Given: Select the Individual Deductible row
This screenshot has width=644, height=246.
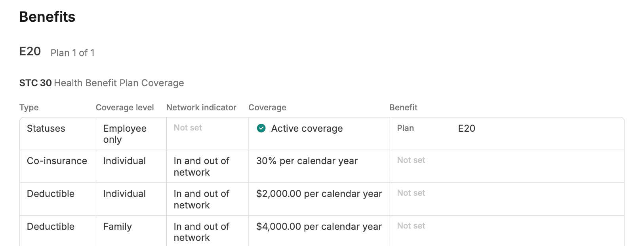Looking at the screenshot, I should (51, 193).
